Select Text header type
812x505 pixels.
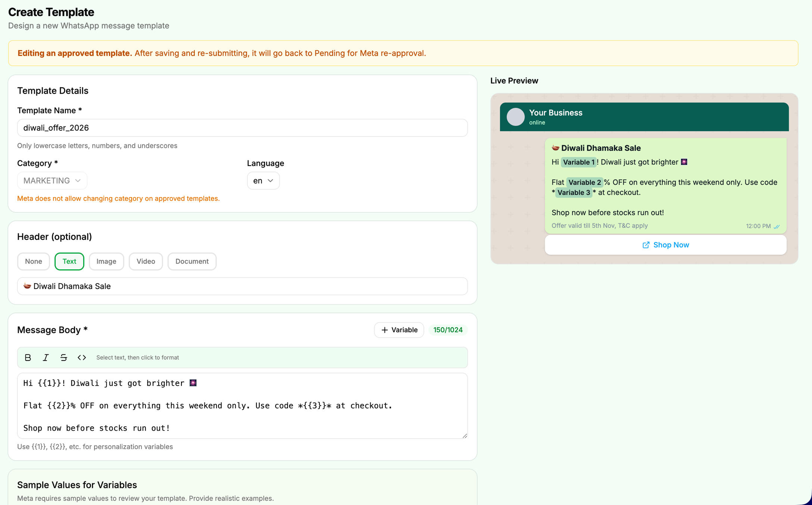69,261
